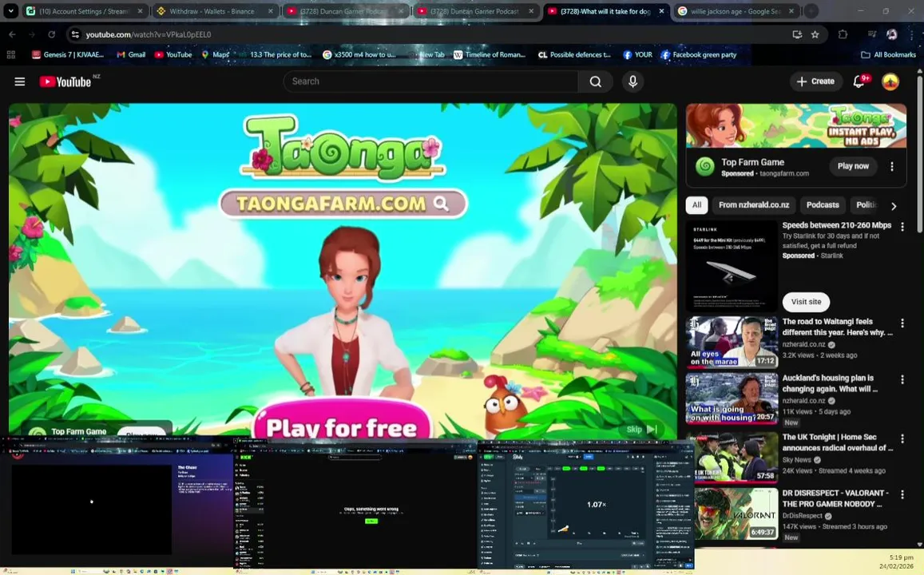Switch to willie jackson age Google Search tab
Screen dimensions: 924x575
point(736,11)
